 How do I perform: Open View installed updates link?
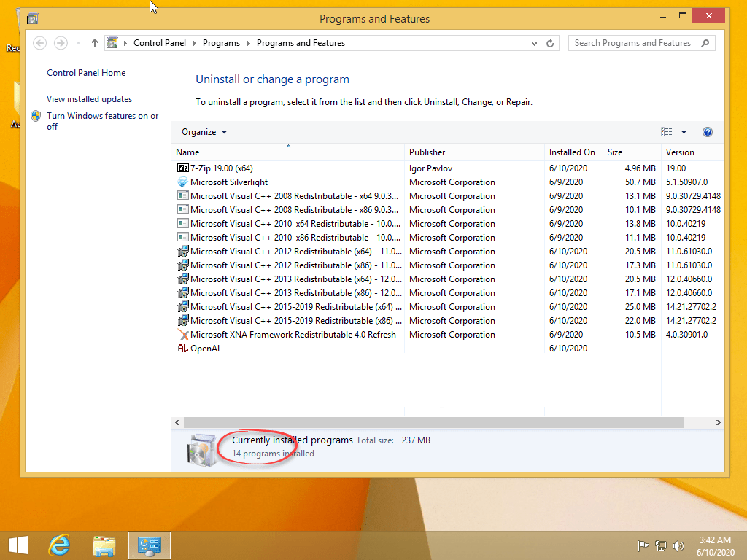(90, 99)
